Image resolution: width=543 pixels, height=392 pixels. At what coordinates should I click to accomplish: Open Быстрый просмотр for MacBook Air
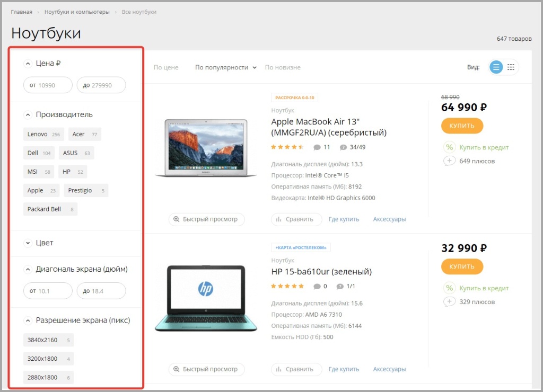tap(206, 219)
